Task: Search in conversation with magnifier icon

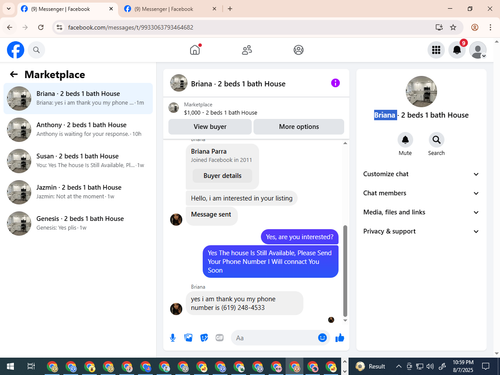Action: point(436,140)
